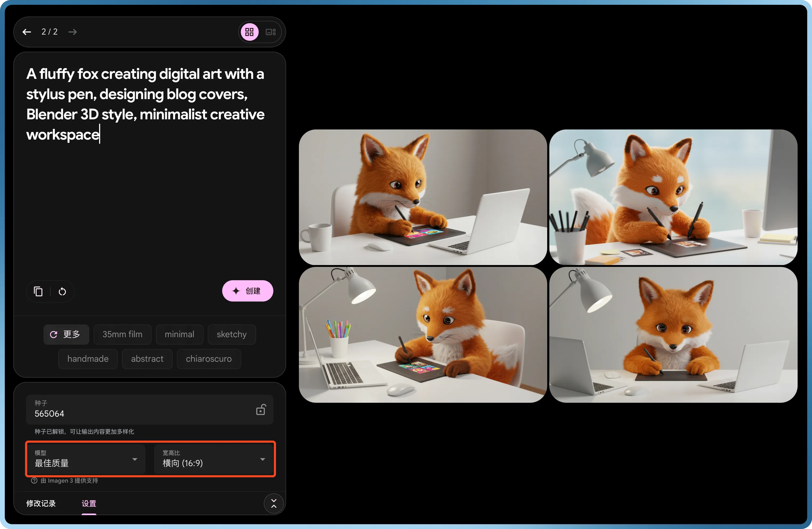Open the 模型 model dropdown

point(86,459)
